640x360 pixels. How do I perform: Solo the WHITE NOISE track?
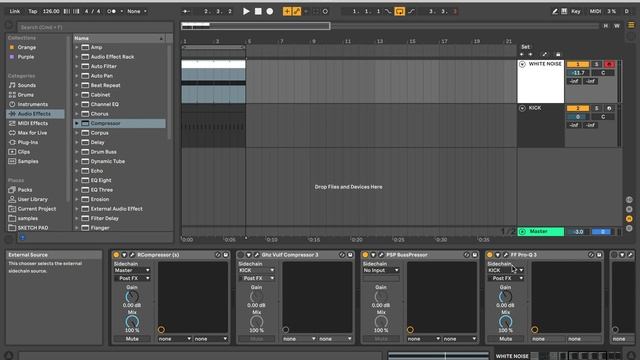pos(596,64)
